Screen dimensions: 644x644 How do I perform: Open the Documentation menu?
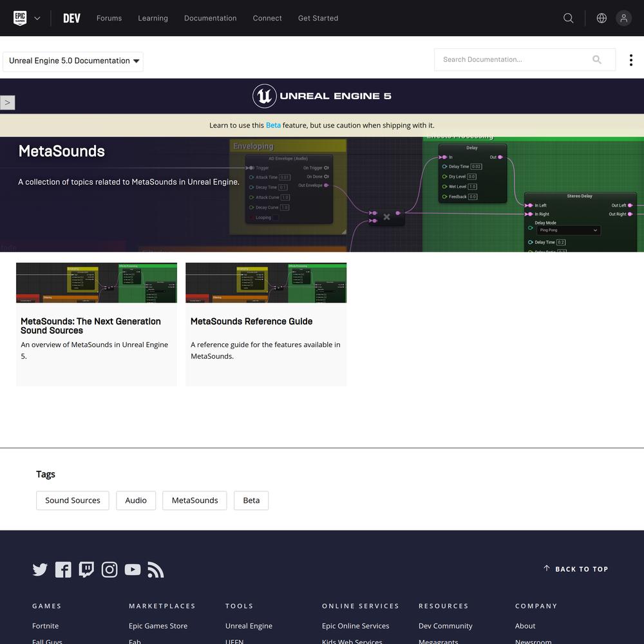(x=211, y=18)
